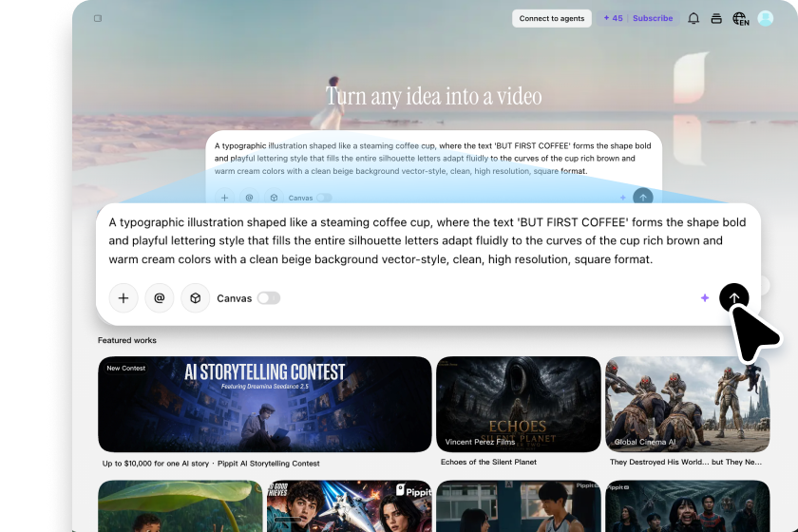
Task: Open the + 45 credits indicator
Action: (x=613, y=18)
